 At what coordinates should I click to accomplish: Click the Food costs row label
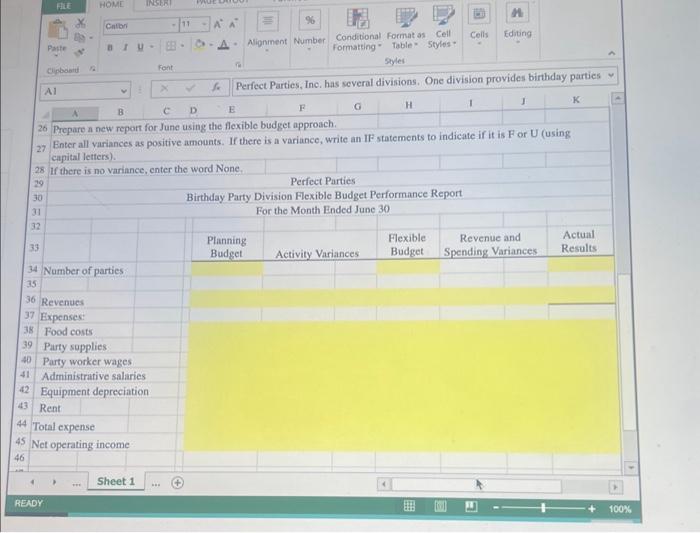coord(68,331)
